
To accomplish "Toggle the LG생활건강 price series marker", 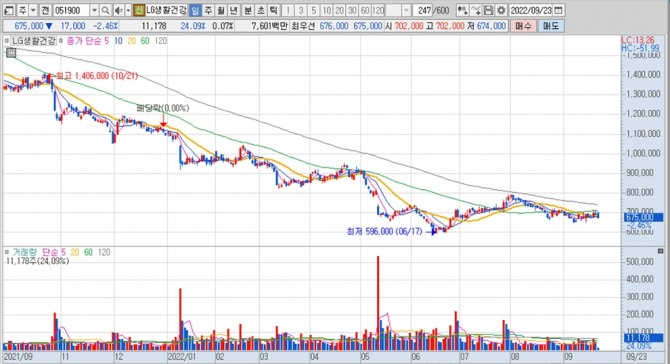I will [7, 41].
